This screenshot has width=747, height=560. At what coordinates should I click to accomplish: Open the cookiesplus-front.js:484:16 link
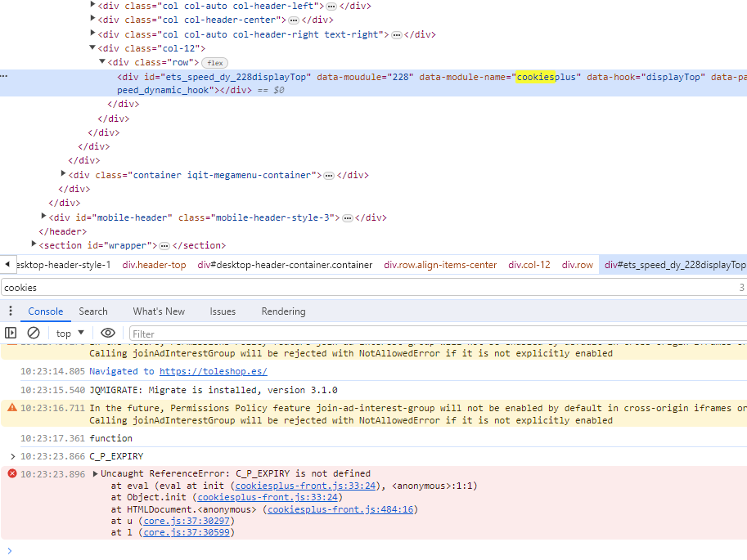[340, 509]
